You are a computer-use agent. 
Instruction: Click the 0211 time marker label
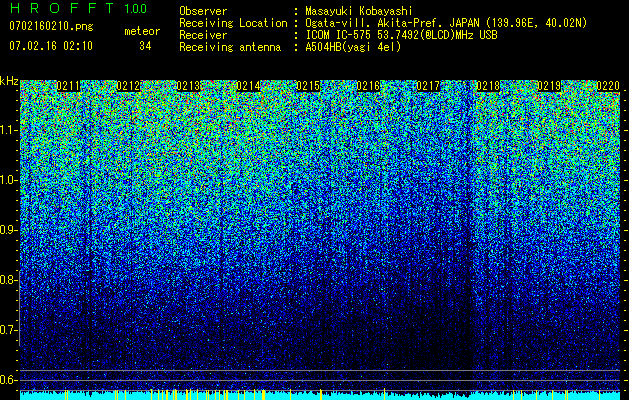[x=68, y=86]
